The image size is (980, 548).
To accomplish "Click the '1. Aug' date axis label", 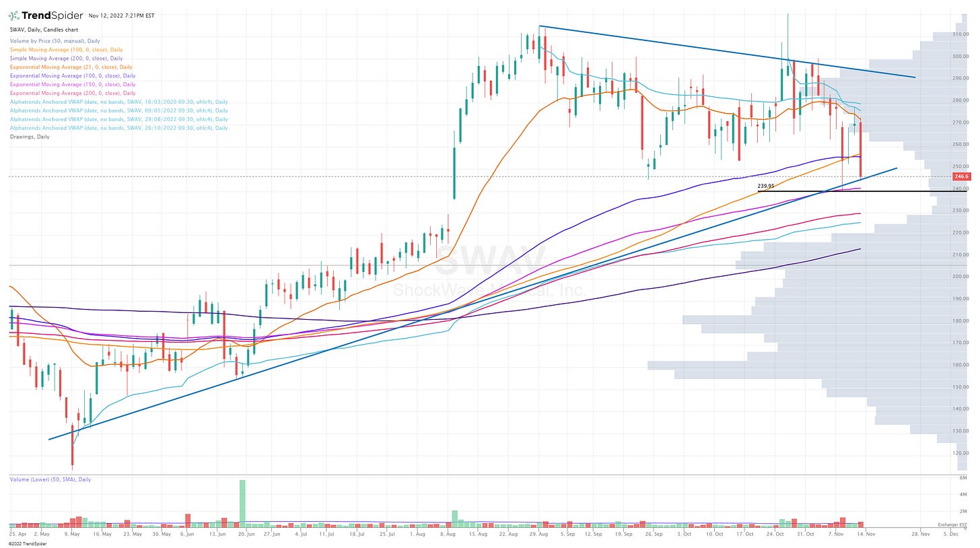I will 417,533.
